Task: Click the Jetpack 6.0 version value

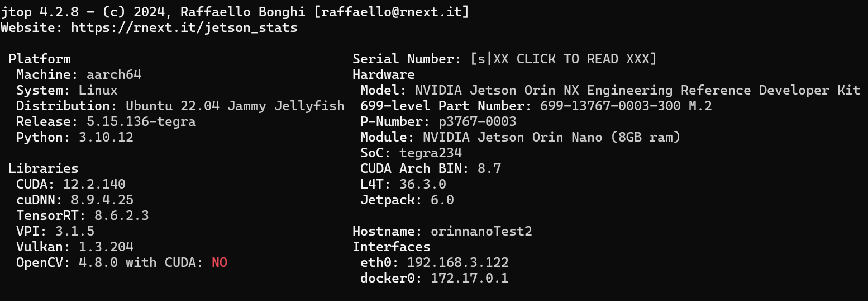Action: (x=442, y=200)
